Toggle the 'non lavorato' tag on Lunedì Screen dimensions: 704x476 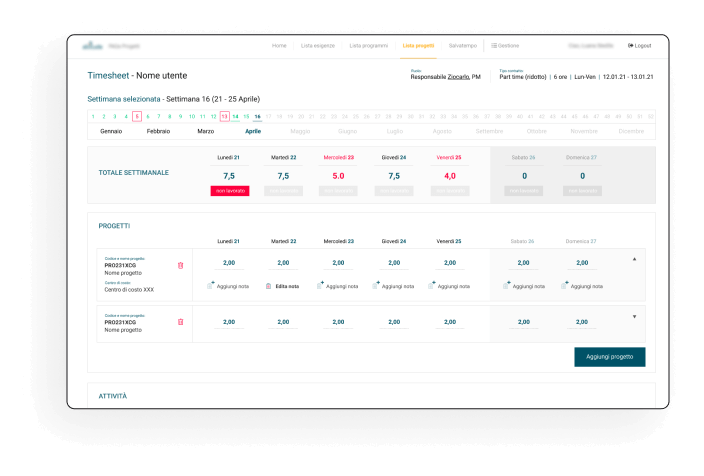(x=229, y=190)
